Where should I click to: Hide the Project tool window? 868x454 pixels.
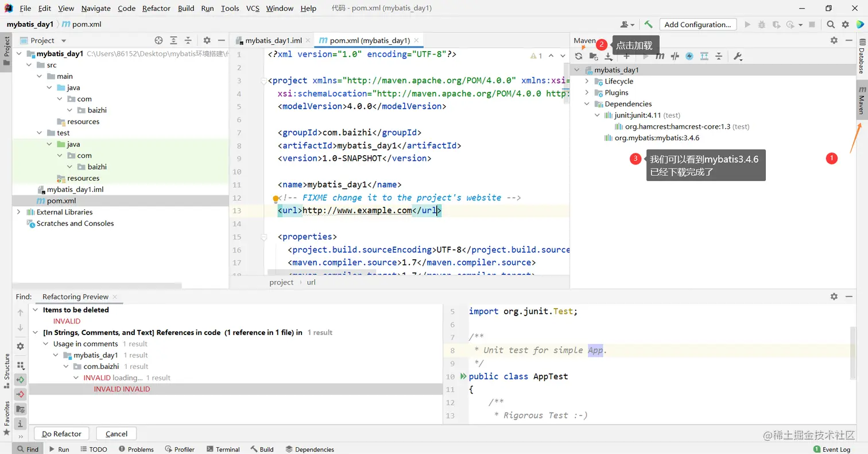222,40
